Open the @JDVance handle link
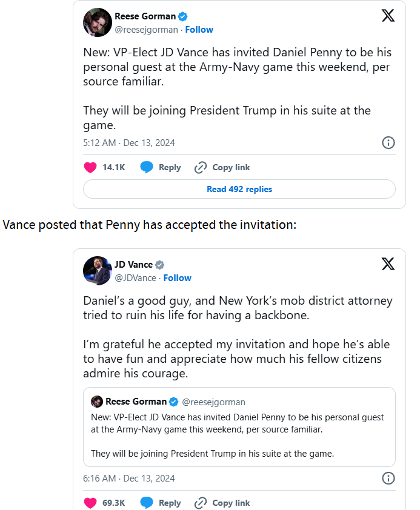420x510 pixels. click(x=135, y=278)
